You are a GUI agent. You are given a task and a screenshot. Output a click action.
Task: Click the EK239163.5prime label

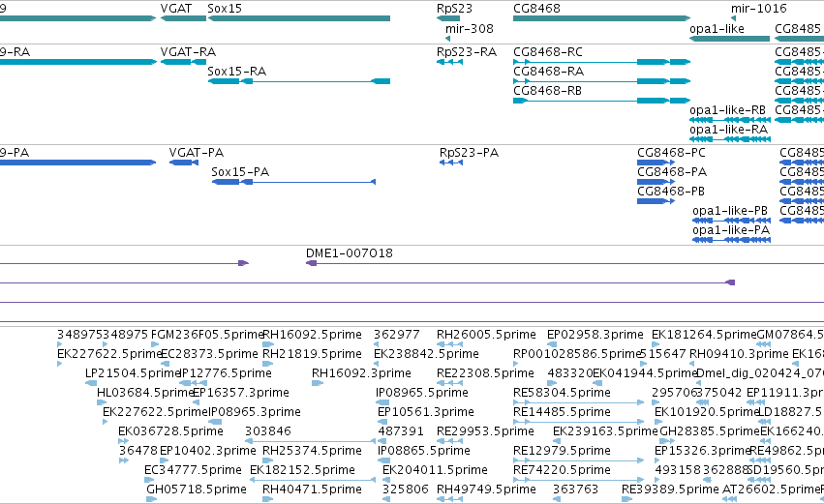point(605,432)
